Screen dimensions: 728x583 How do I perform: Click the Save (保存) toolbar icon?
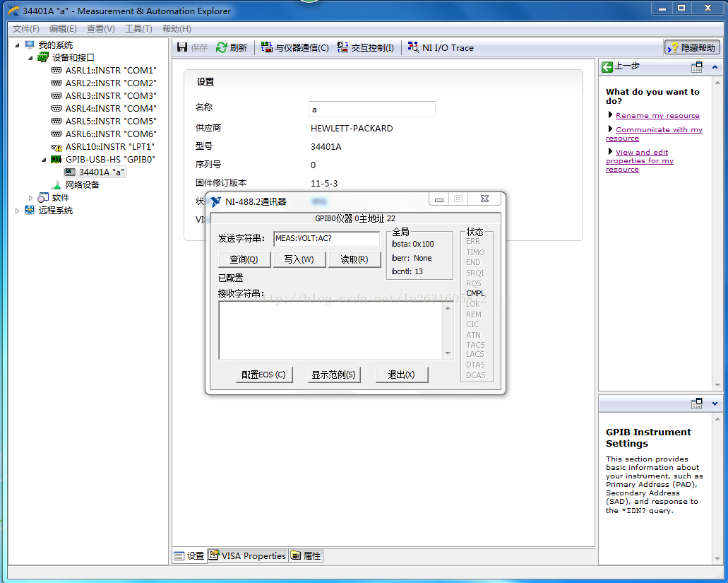tap(182, 47)
